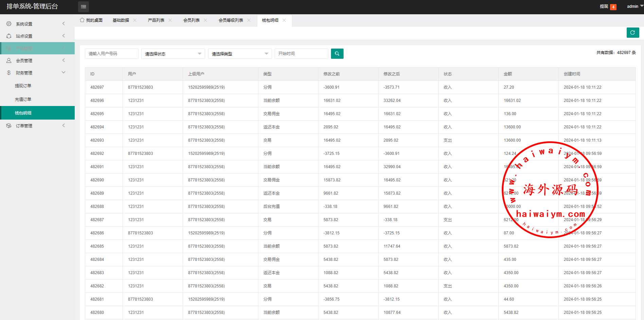Click the hamburger menu toggle icon
The width and height of the screenshot is (644, 320).
coord(84,7)
